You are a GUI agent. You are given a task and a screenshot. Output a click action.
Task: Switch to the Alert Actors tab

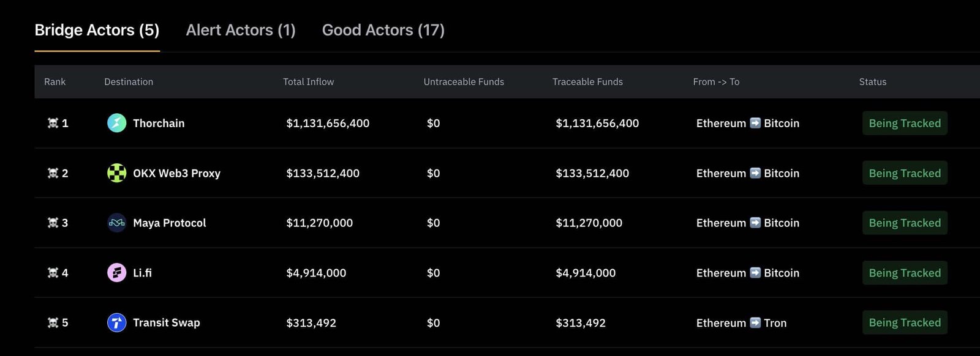pyautogui.click(x=241, y=30)
